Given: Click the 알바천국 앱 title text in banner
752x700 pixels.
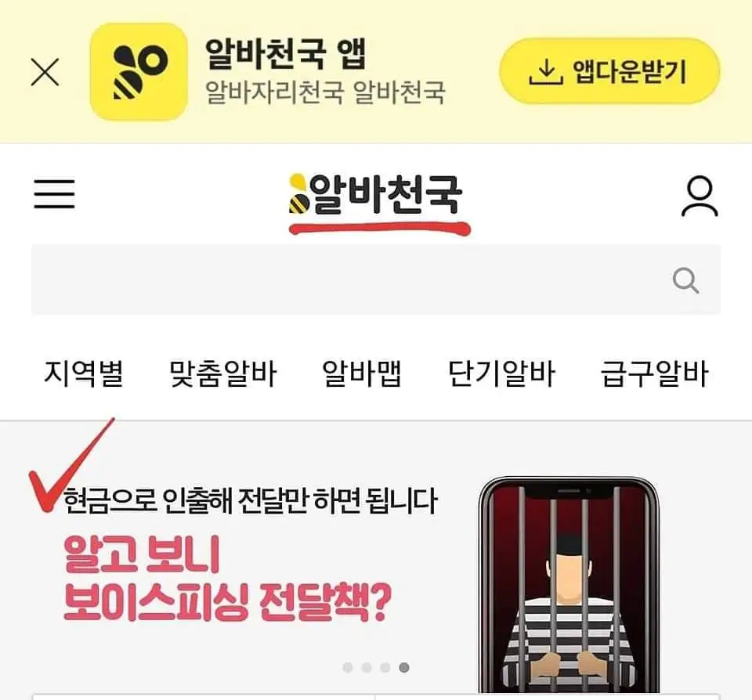Looking at the screenshot, I should click(x=285, y=53).
